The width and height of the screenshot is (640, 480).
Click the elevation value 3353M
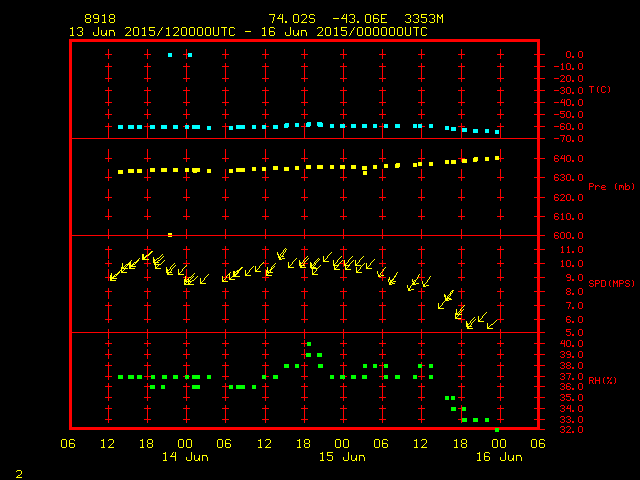pos(424,19)
